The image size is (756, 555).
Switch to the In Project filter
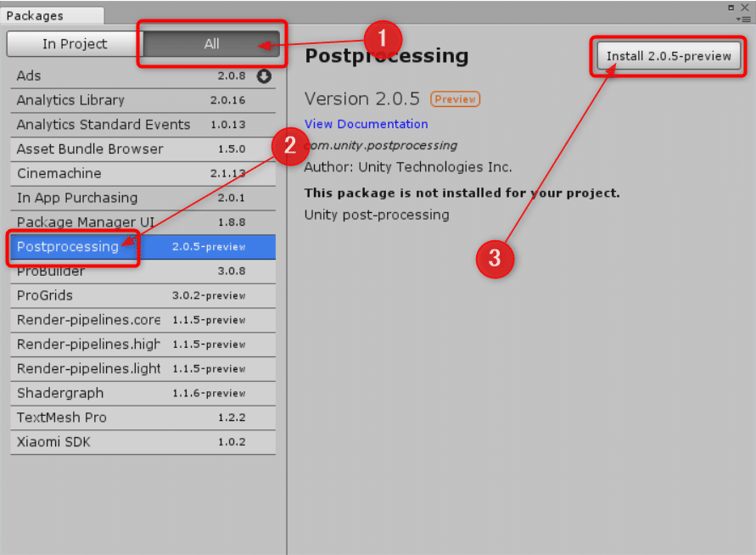click(75, 44)
